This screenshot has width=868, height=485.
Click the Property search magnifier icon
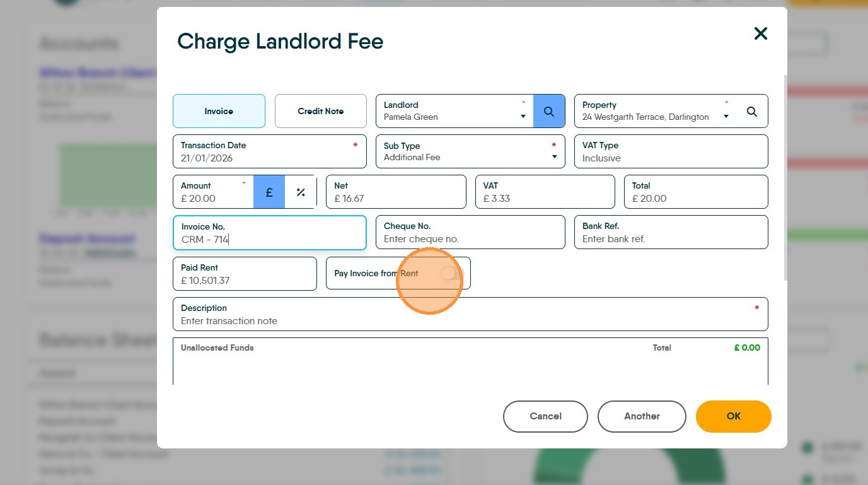point(751,111)
